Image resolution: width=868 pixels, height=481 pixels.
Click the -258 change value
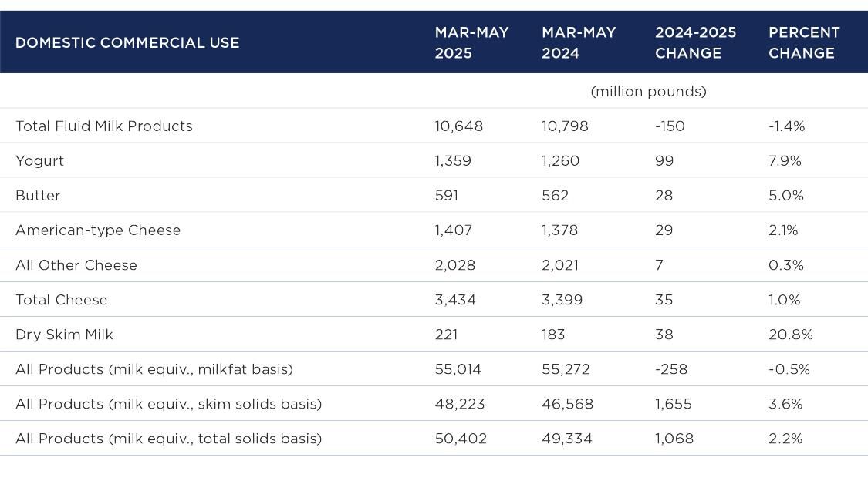(670, 369)
